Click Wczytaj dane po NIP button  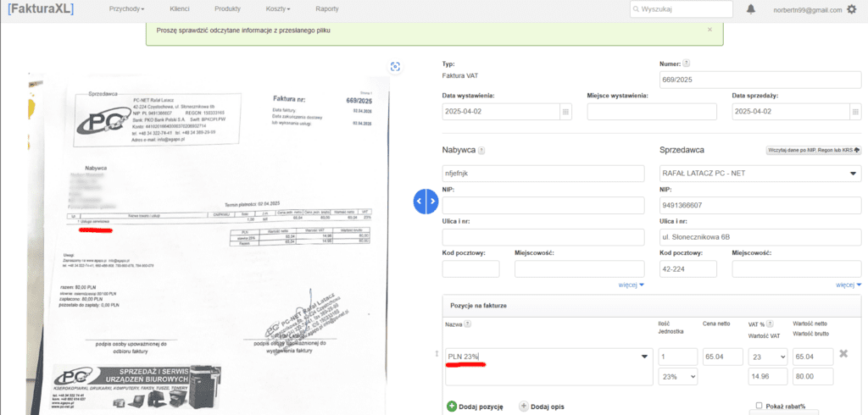click(x=813, y=150)
